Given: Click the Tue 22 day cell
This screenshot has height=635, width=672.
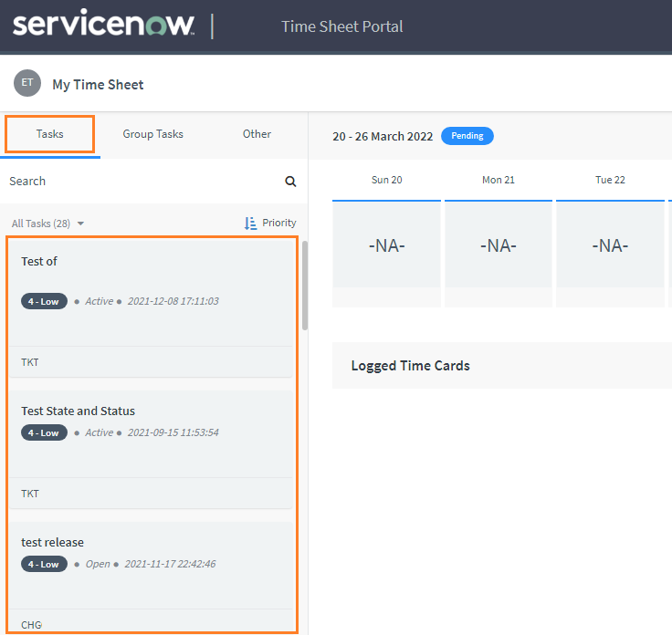Looking at the screenshot, I should pyautogui.click(x=610, y=245).
